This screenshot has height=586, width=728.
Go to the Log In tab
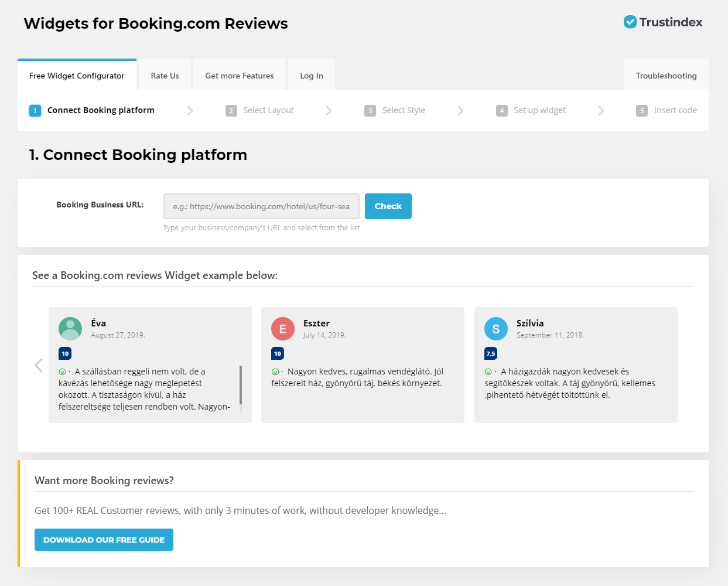311,75
